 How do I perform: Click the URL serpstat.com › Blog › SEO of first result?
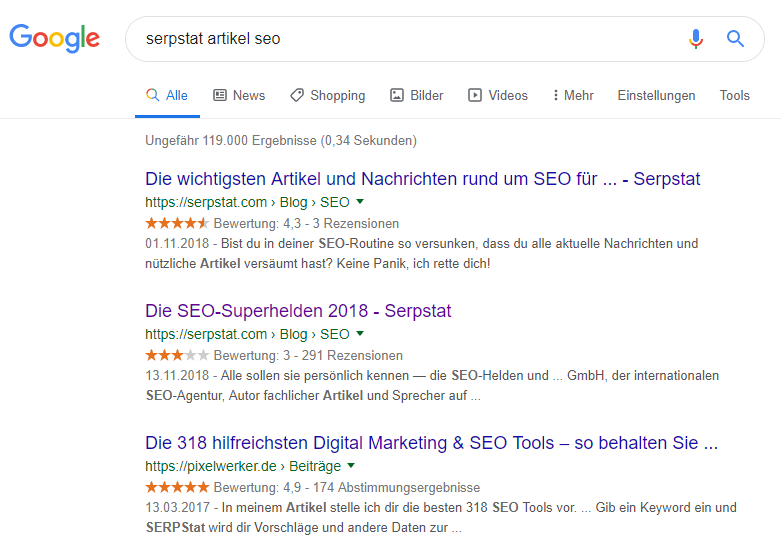(x=247, y=202)
